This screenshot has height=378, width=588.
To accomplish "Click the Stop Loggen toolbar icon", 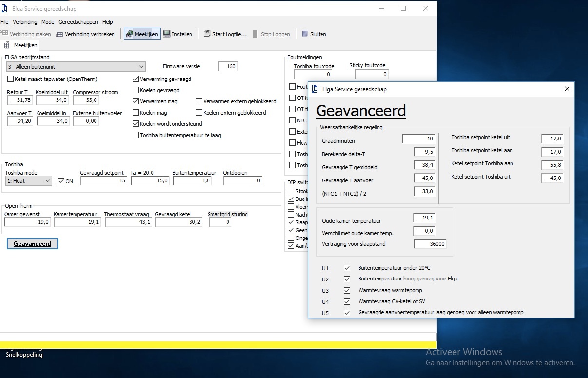I will pos(255,34).
